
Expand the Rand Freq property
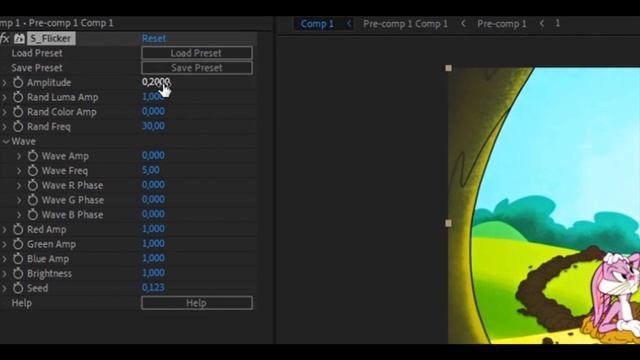4,127
